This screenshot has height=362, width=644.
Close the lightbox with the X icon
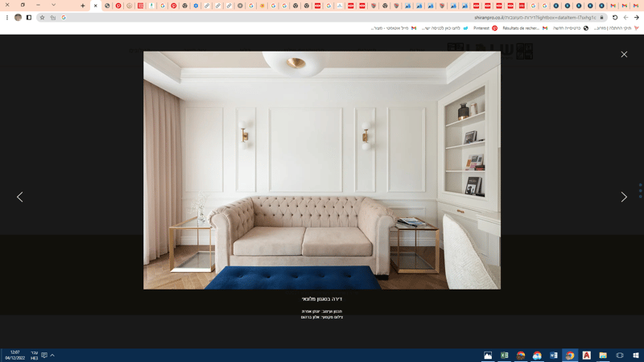point(624,54)
